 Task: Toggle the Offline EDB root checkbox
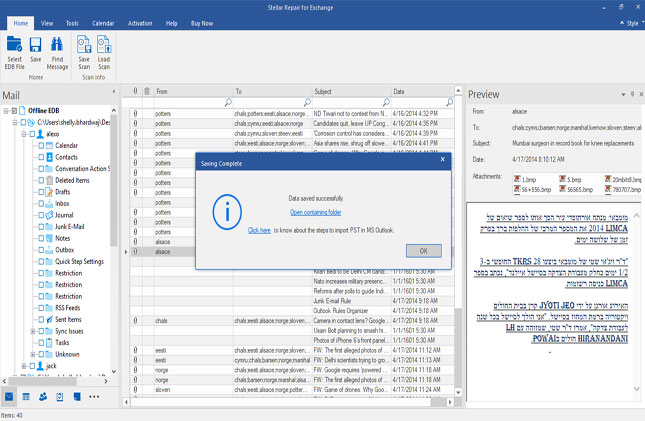click(14, 111)
